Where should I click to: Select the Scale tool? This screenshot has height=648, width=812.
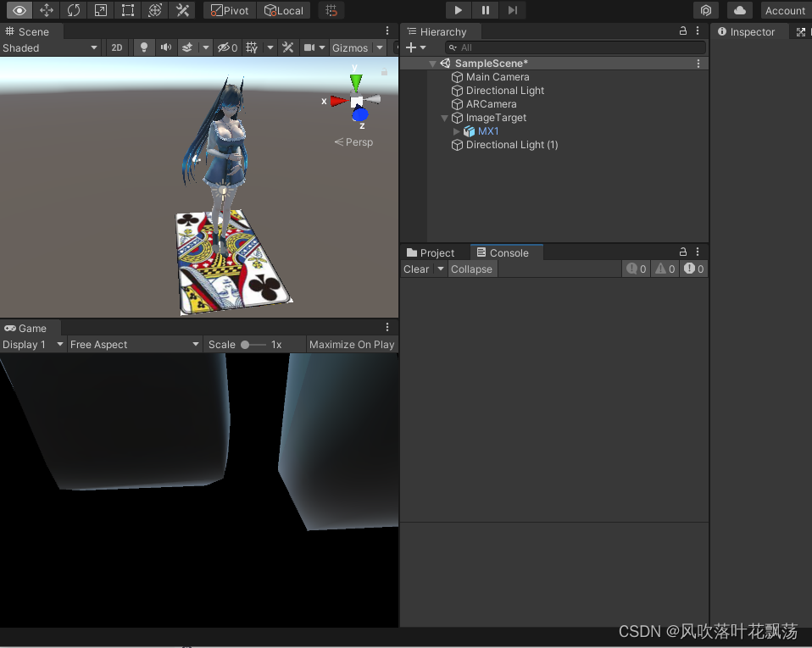[100, 10]
